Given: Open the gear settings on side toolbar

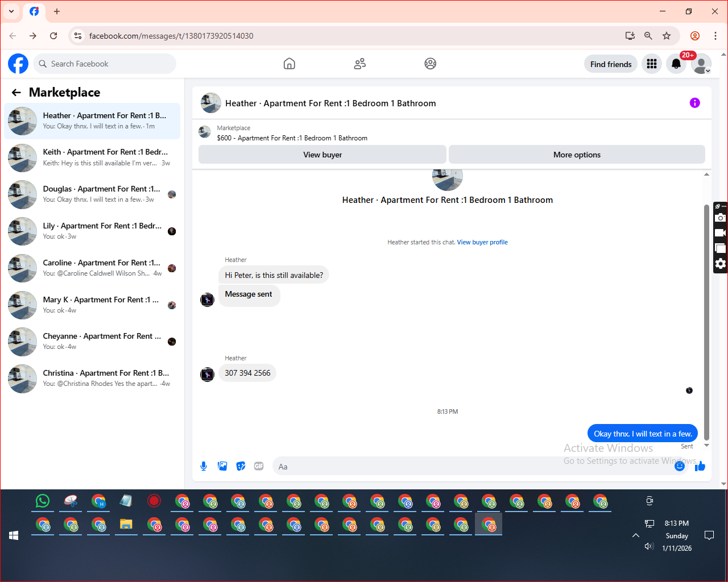Looking at the screenshot, I should 721,264.
